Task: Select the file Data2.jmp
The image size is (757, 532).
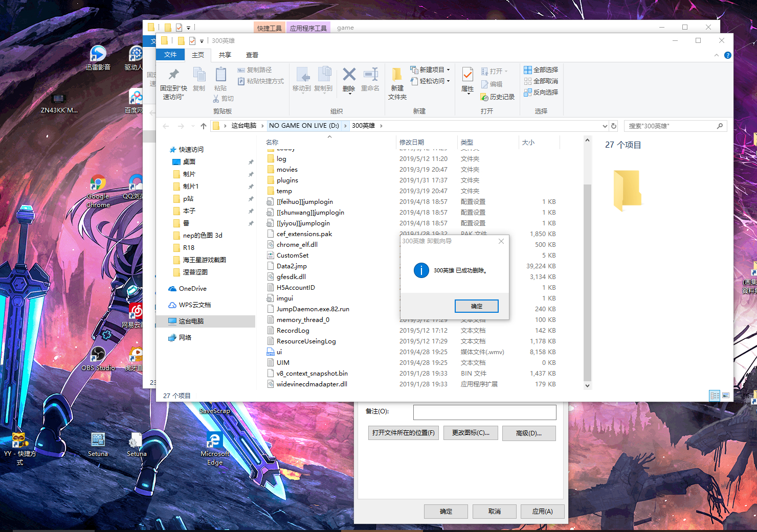Action: 292,266
